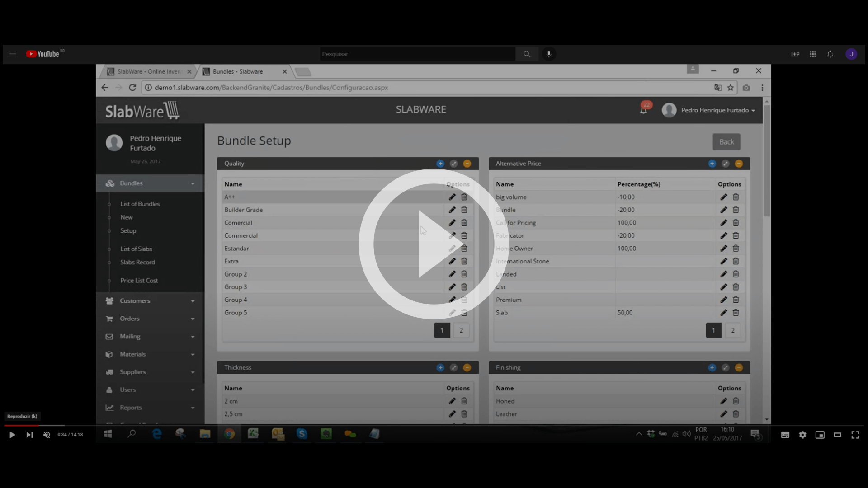Expand the Orders sidebar menu
The image size is (868, 488).
[150, 319]
